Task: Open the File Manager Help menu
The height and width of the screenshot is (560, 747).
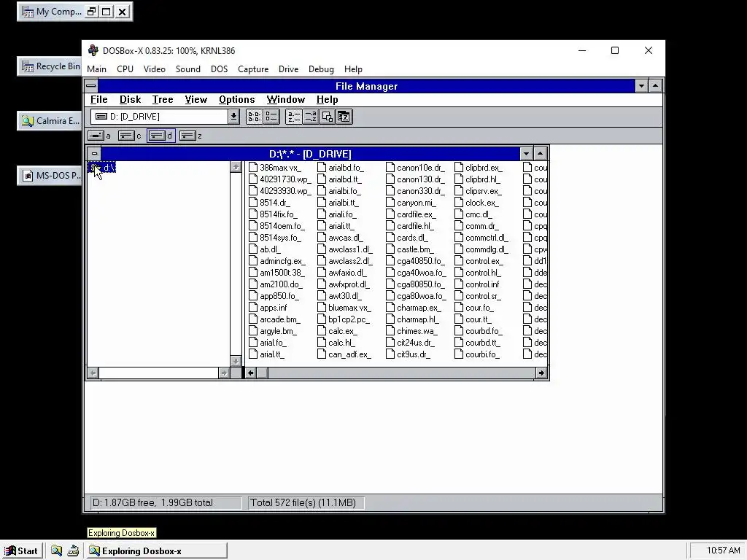Action: (x=328, y=99)
